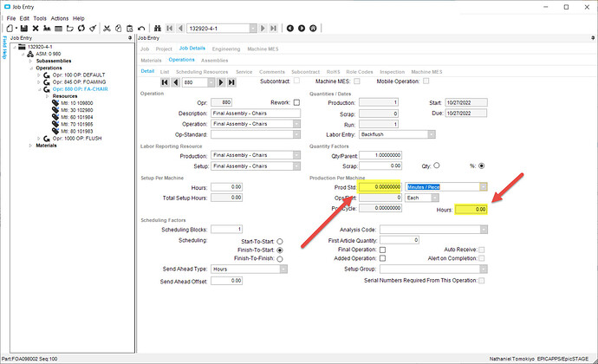The height and width of the screenshot is (364, 598).
Task: Open the Production resource dropdown
Action: tap(296, 155)
